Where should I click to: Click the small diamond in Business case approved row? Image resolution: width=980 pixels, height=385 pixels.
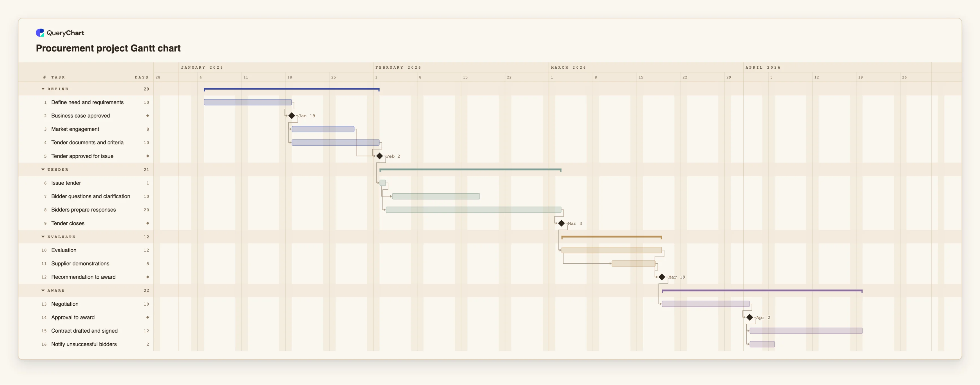coord(147,116)
